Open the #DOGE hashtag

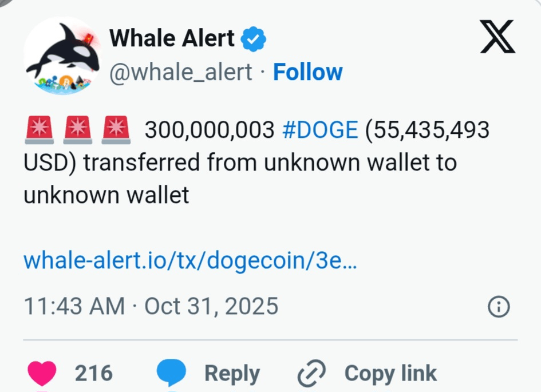320,130
